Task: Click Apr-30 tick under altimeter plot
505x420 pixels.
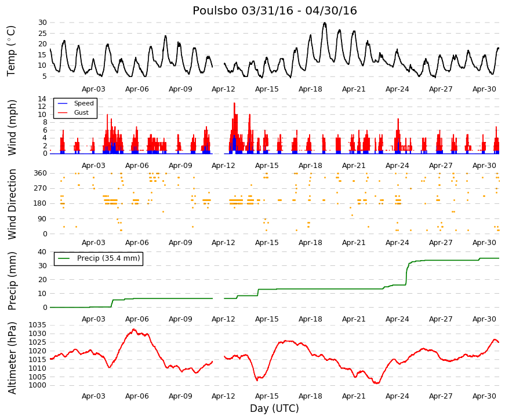Action: [x=484, y=396]
